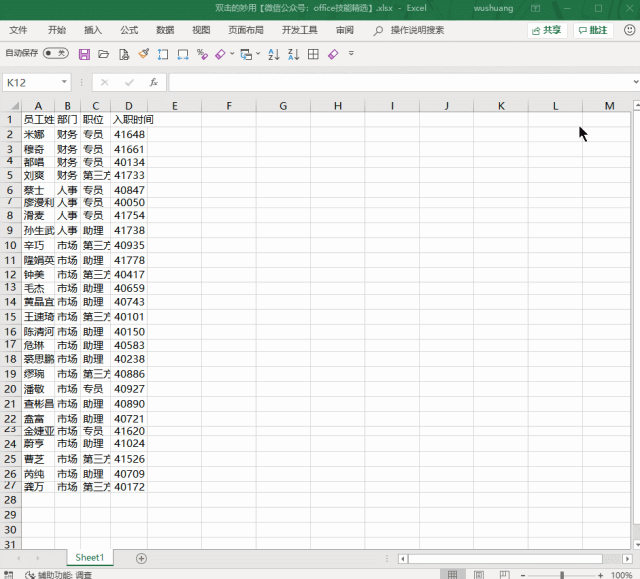Expand the Name Box dropdown arrow
Viewport: 640px width, 579px height.
[x=65, y=82]
